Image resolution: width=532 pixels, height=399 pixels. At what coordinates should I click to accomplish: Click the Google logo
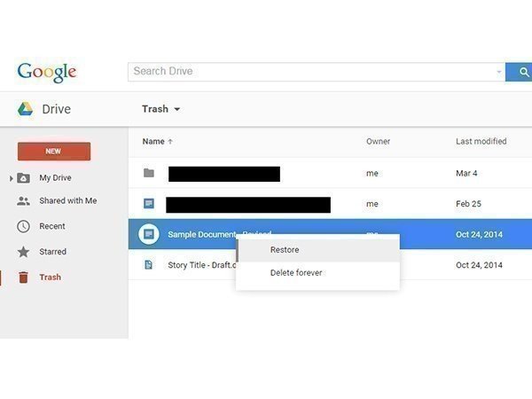point(47,72)
